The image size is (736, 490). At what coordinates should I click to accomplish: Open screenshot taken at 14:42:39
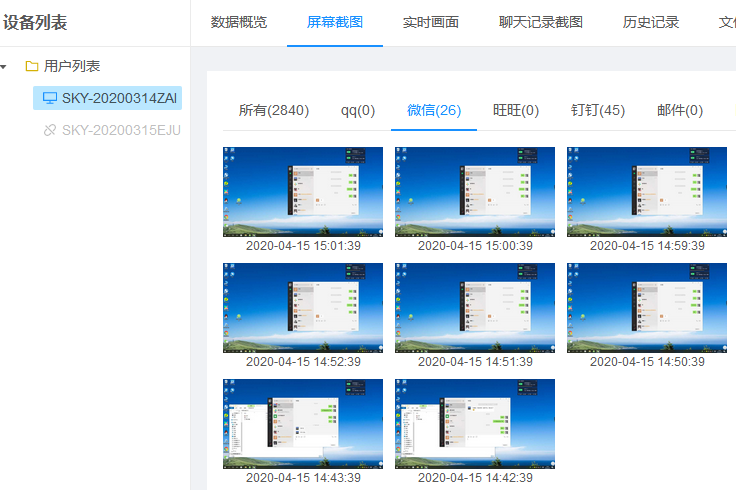click(x=475, y=424)
